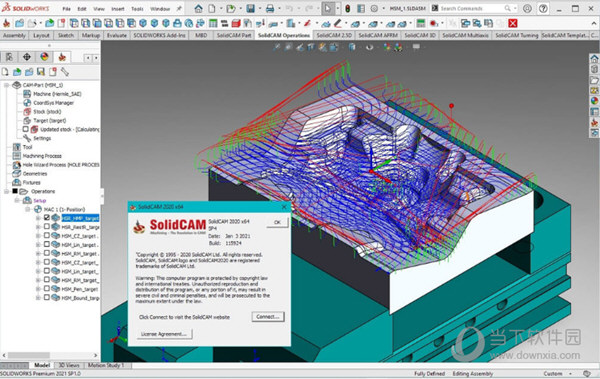Viewport: 600px width, 379px height.
Task: Click the License Agreement... button
Action: tap(164, 334)
